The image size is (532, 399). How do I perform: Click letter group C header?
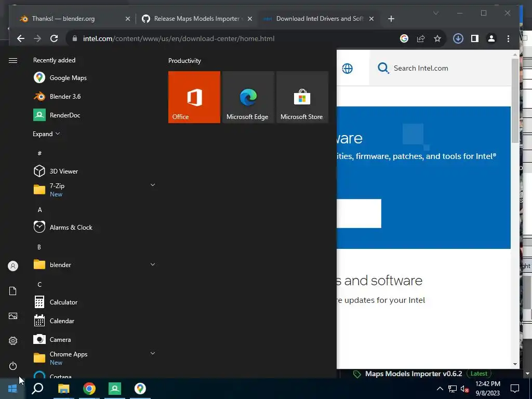click(39, 284)
